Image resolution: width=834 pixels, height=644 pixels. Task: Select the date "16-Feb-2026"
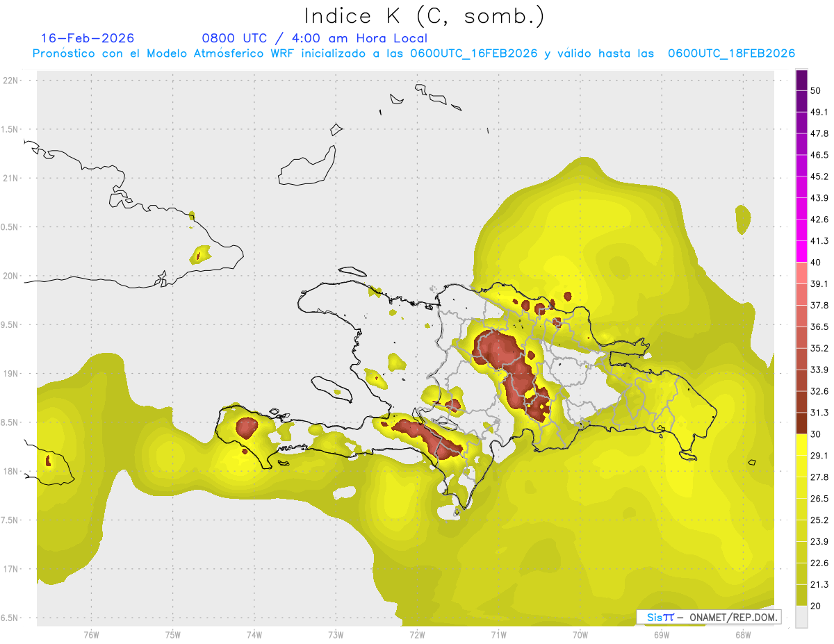click(88, 38)
